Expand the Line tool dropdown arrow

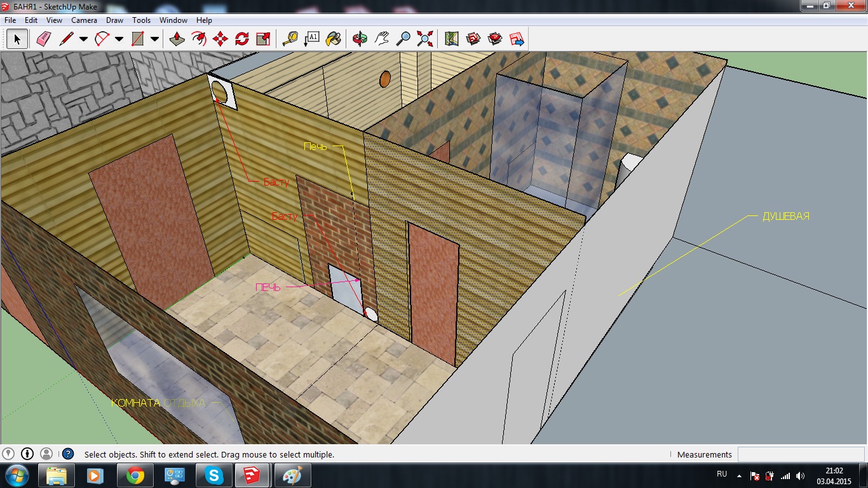tap(83, 39)
